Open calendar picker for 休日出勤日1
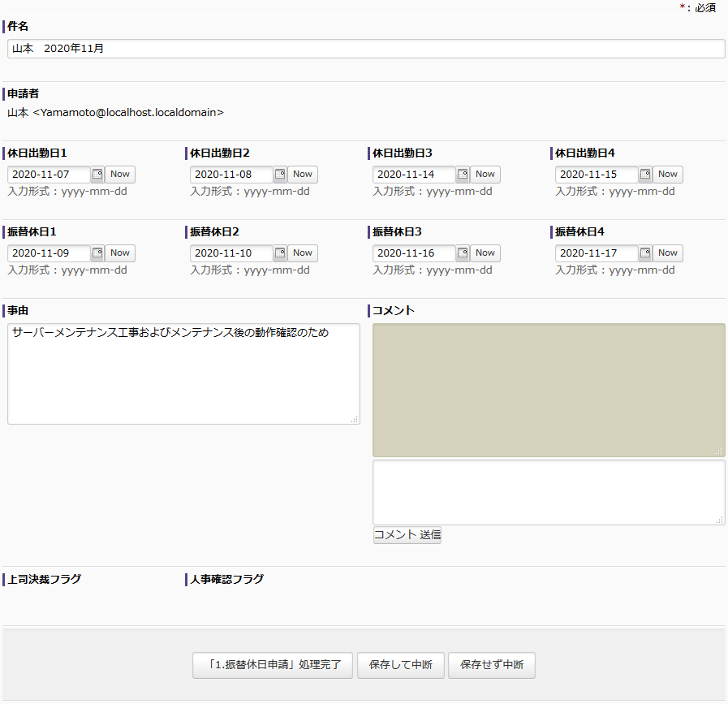The height and width of the screenshot is (704, 728). [97, 175]
